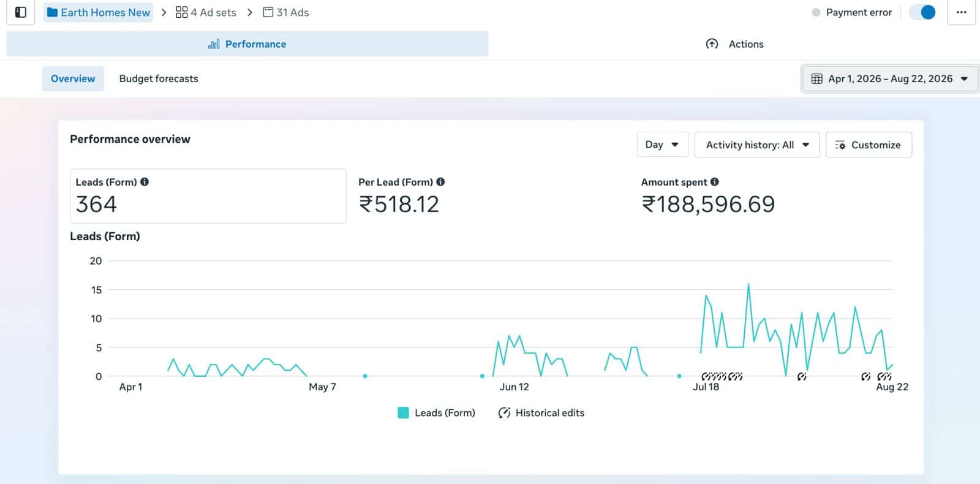Click the first breadcrumb chevron after Earth Homes New
The width and height of the screenshot is (980, 484).
click(x=164, y=12)
